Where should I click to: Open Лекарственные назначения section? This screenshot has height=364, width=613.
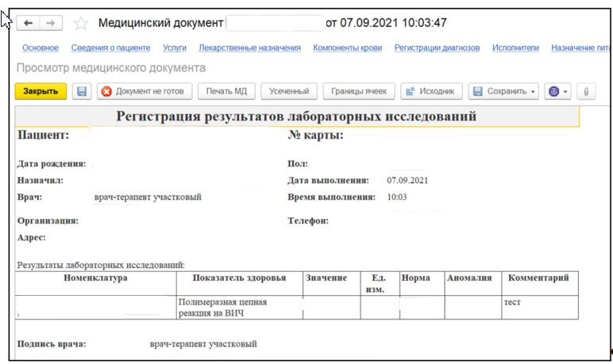click(x=250, y=48)
